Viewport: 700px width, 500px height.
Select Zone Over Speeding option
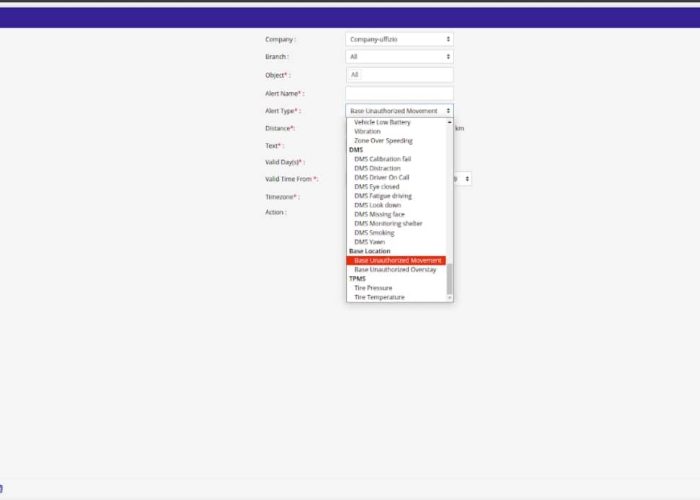point(383,141)
